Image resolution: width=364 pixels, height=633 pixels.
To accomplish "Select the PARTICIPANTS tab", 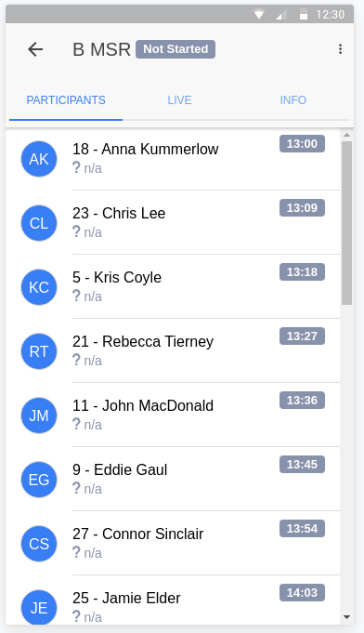I will point(66,100).
